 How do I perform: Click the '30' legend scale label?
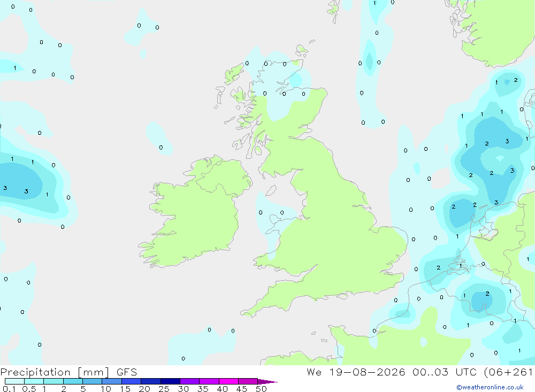(x=184, y=389)
